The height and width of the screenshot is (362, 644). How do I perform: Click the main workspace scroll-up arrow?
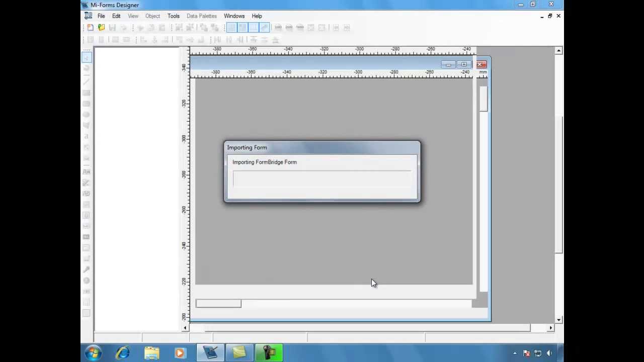point(559,51)
